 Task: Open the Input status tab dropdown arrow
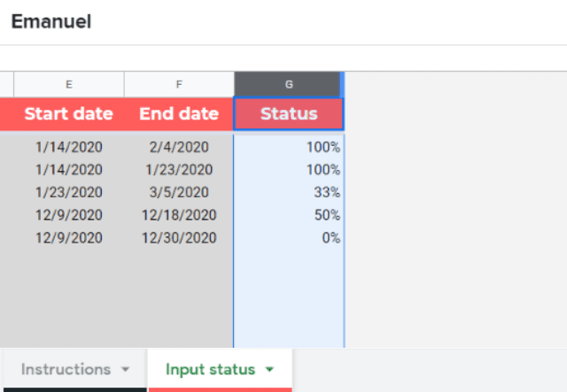click(x=269, y=369)
